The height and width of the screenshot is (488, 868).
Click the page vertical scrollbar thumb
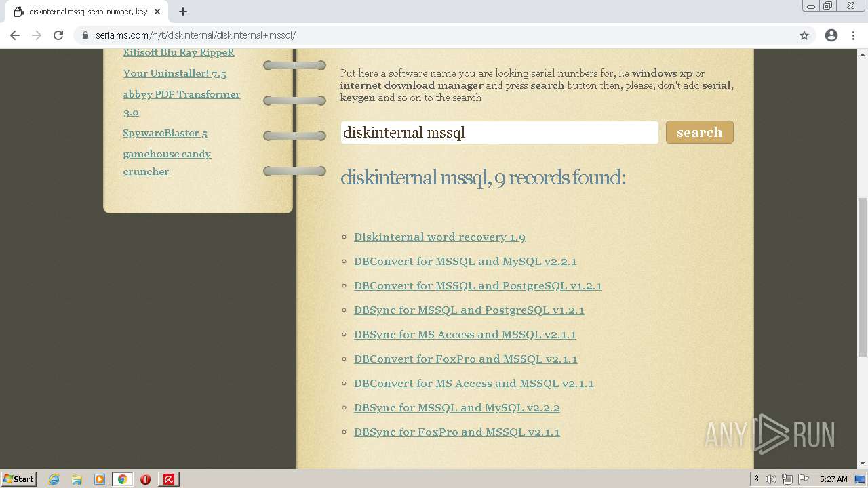(863, 277)
